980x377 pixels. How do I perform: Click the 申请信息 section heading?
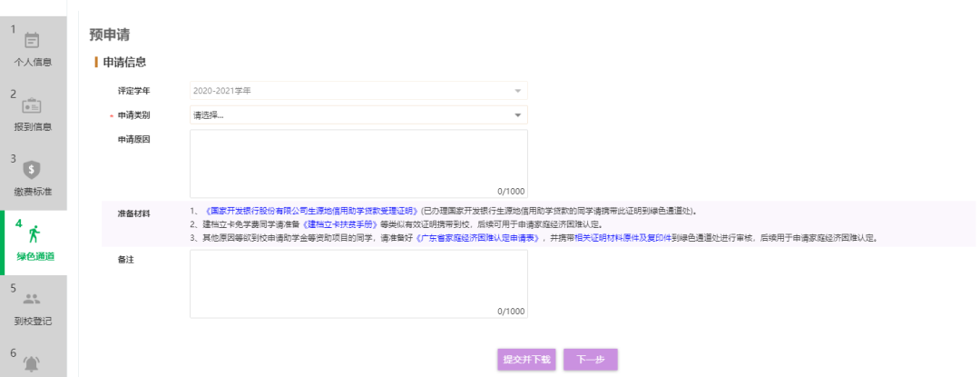tap(124, 62)
